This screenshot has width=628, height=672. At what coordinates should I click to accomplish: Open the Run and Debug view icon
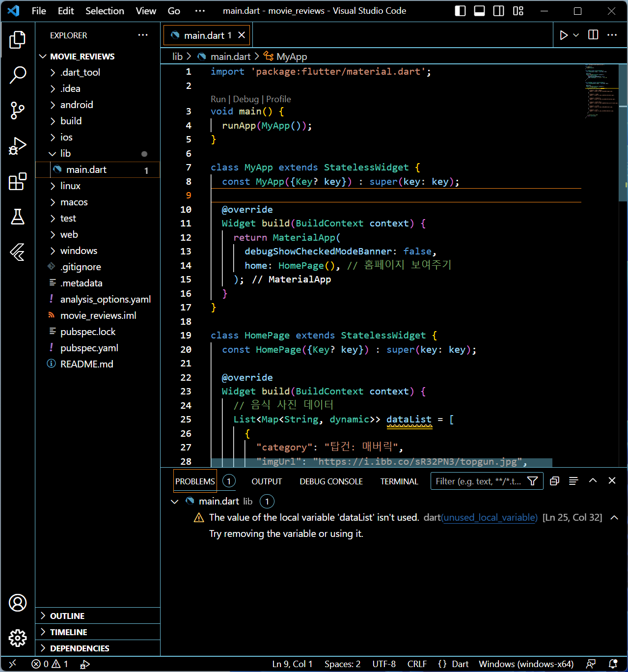(x=18, y=146)
